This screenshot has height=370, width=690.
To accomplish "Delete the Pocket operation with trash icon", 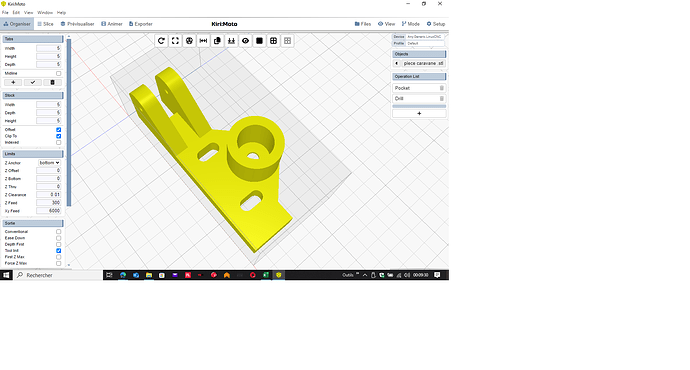I will (442, 88).
